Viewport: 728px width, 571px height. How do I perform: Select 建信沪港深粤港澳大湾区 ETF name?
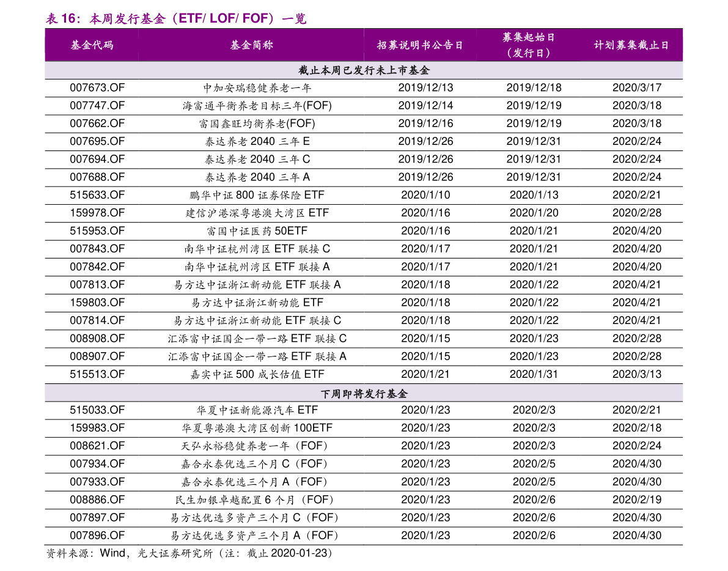[257, 213]
